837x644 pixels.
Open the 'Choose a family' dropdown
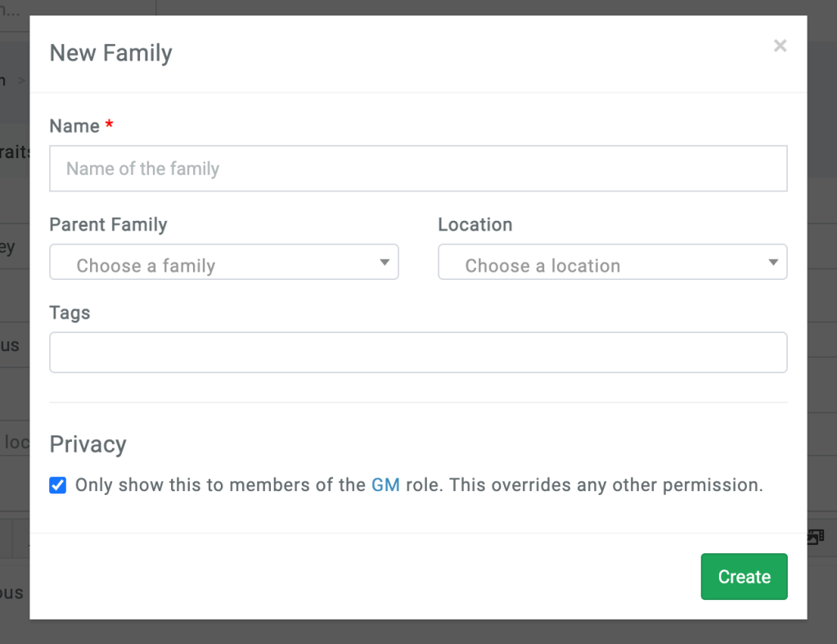coord(224,262)
